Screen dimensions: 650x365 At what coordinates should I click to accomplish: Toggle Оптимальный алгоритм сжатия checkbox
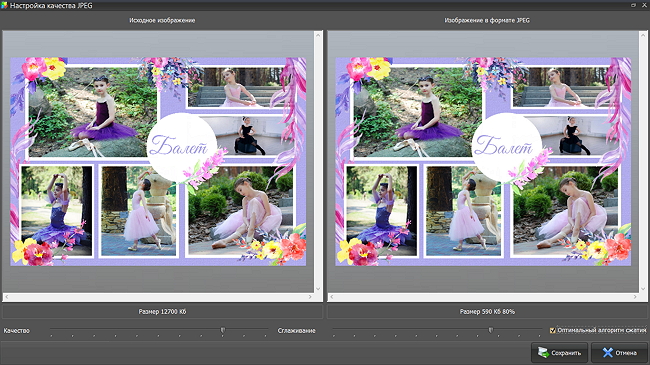click(x=552, y=330)
